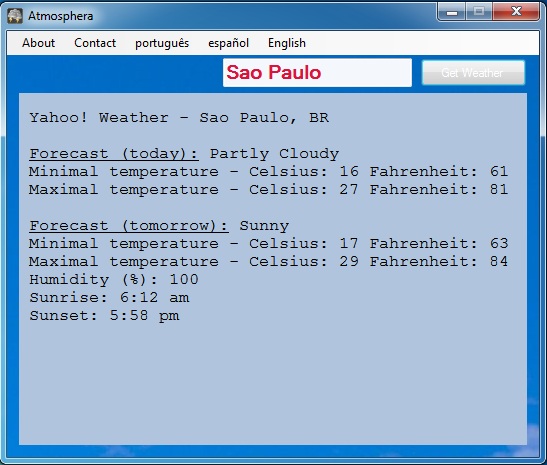Open the Contact menu
This screenshot has height=465, width=547.
[x=95, y=43]
